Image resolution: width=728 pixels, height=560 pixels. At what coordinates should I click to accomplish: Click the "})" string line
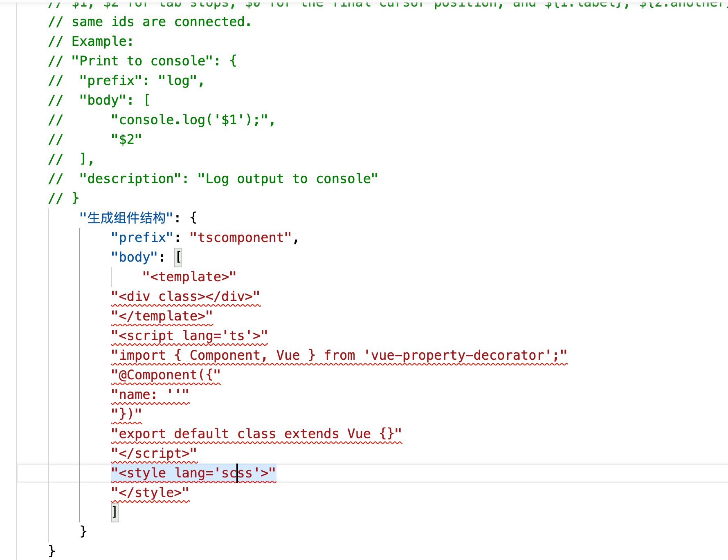coord(126,414)
